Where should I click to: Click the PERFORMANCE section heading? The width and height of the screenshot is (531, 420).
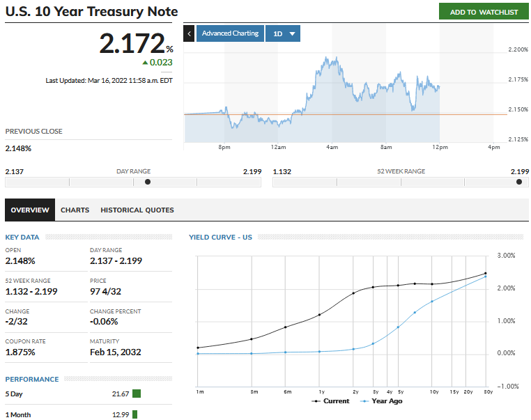[x=32, y=380]
